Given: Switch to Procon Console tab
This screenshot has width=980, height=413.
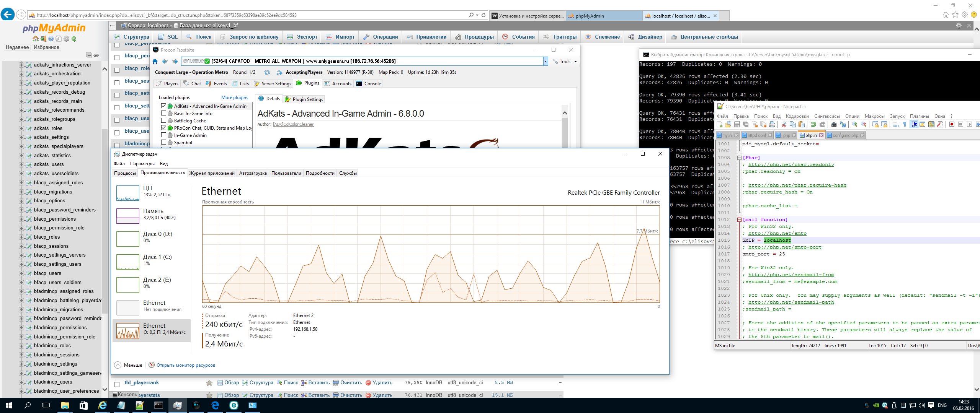Looking at the screenshot, I should (369, 84).
